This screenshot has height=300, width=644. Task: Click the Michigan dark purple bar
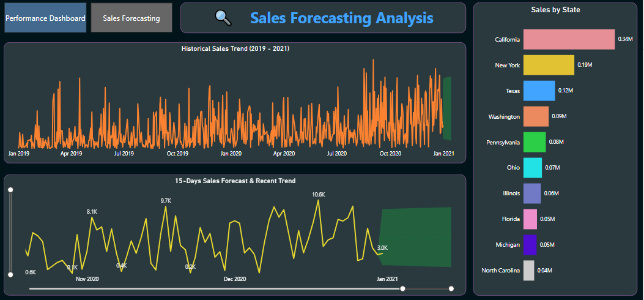[x=530, y=245]
